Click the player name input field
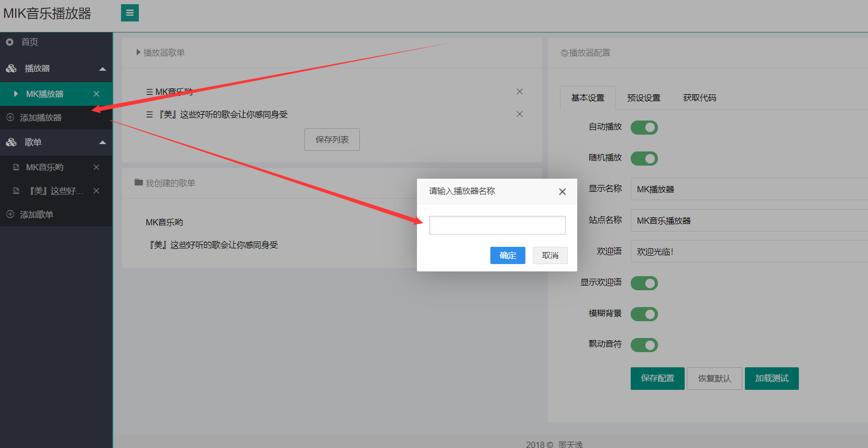 497,225
